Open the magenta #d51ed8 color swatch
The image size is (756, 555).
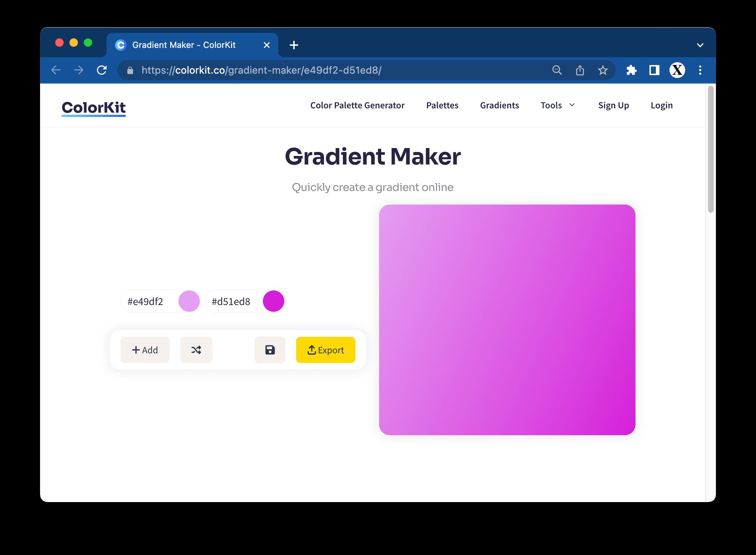(x=273, y=301)
